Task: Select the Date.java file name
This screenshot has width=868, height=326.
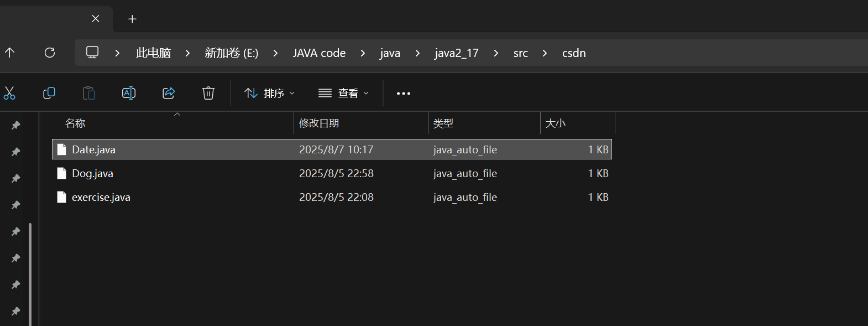Action: click(93, 149)
